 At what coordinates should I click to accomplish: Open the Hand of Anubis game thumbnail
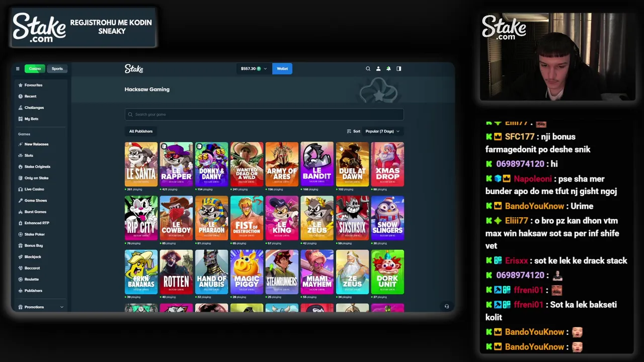tap(211, 271)
